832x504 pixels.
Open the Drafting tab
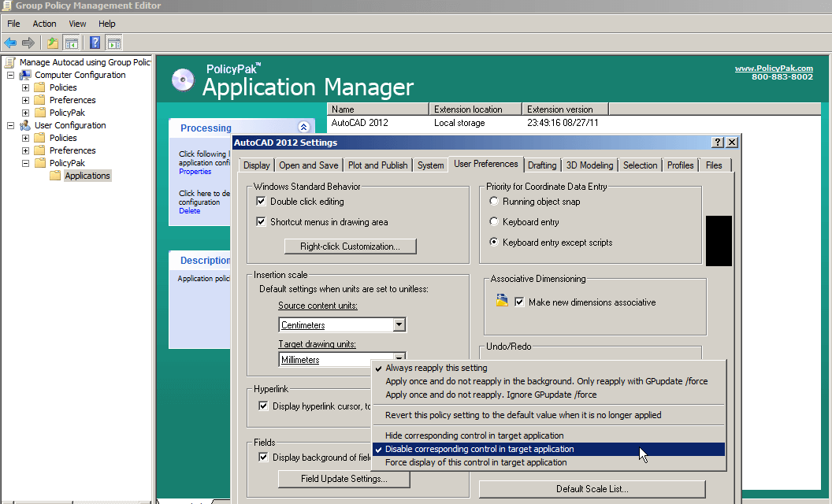(542, 165)
